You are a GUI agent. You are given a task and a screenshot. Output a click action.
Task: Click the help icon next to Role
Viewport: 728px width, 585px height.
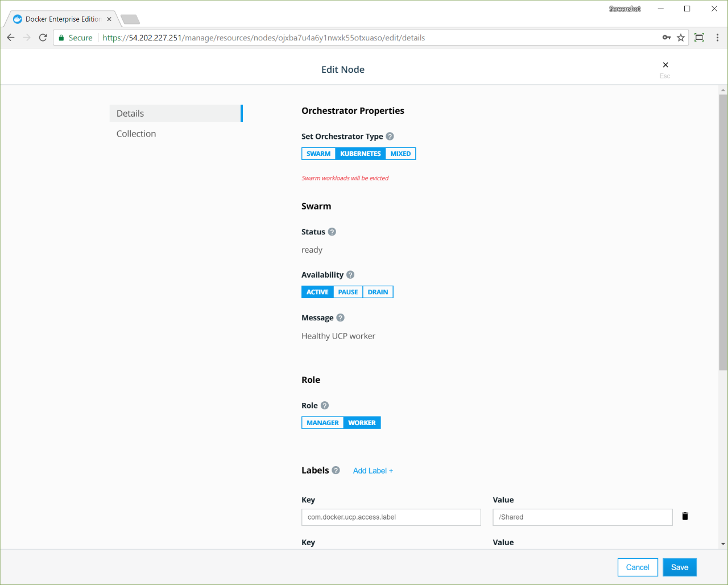325,406
